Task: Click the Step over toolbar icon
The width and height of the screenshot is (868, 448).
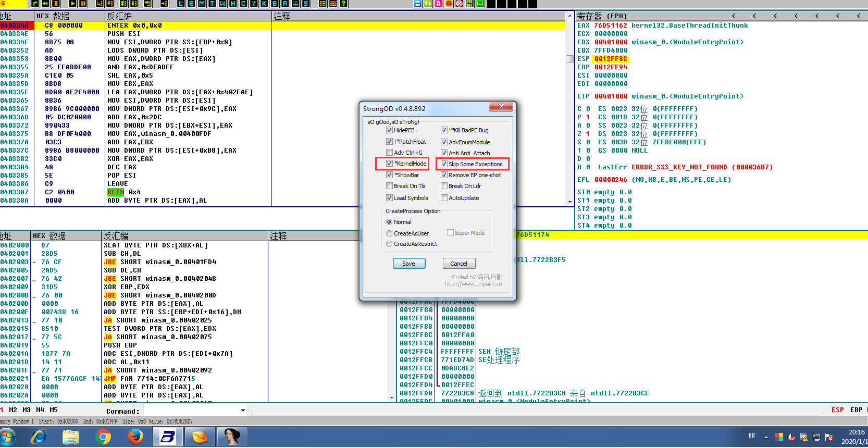Action: click(110, 4)
